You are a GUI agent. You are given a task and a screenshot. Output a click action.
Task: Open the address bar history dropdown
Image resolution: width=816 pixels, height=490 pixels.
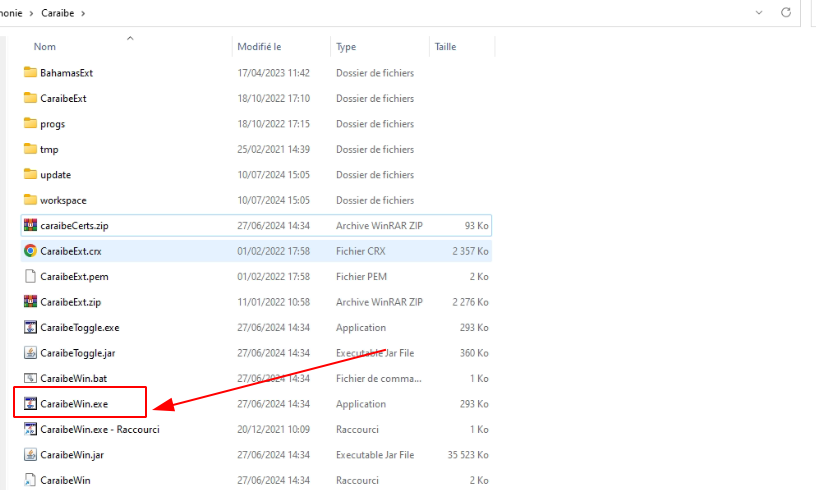tap(759, 12)
